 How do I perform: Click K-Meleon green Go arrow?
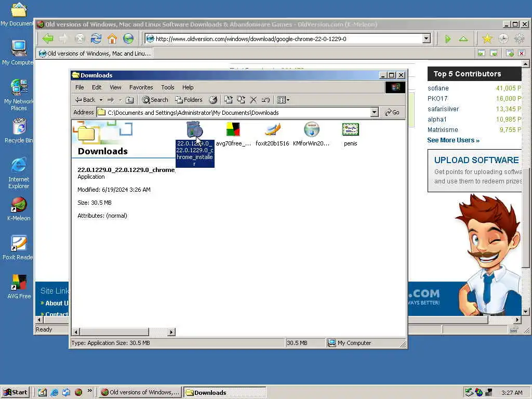point(448,39)
